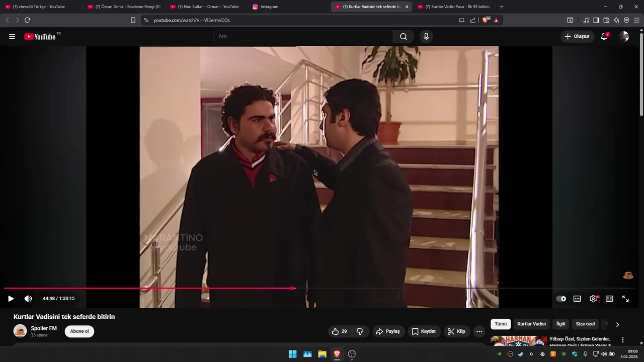Mute the video with the speaker icon
This screenshot has width=644, height=362.
pyautogui.click(x=28, y=299)
